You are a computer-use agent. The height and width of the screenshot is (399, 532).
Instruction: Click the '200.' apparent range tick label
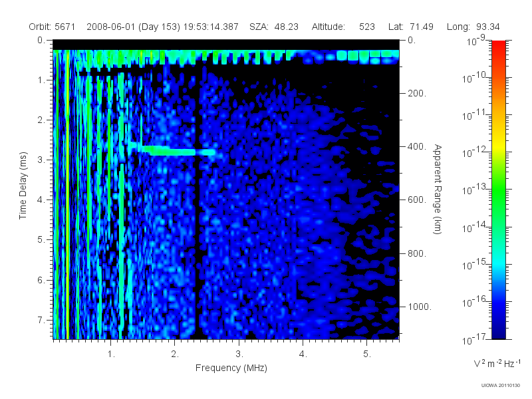(x=417, y=93)
